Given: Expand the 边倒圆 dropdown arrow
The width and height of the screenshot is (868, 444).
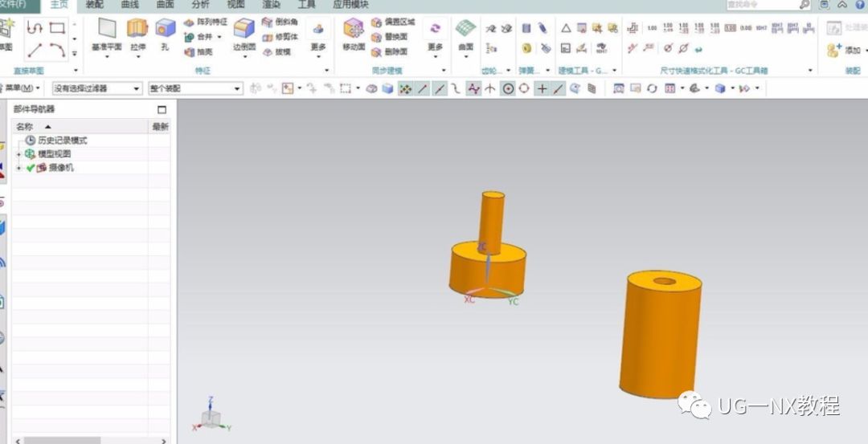Looking at the screenshot, I should tap(244, 56).
